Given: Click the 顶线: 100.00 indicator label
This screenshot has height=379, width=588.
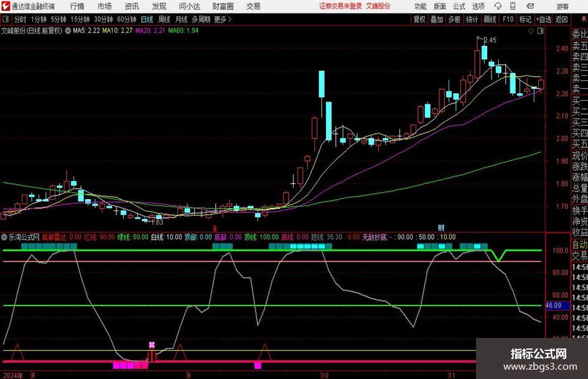Looking at the screenshot, I should click(262, 237).
